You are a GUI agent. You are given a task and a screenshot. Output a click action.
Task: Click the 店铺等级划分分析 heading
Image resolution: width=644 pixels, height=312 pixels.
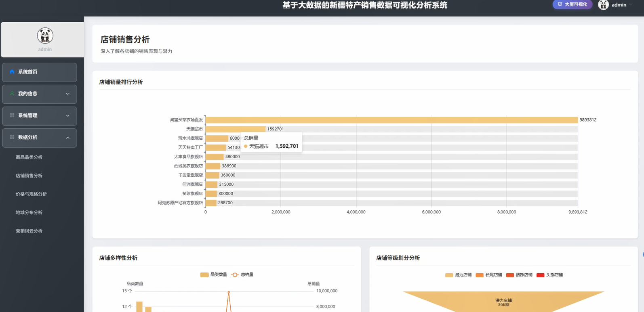point(398,258)
